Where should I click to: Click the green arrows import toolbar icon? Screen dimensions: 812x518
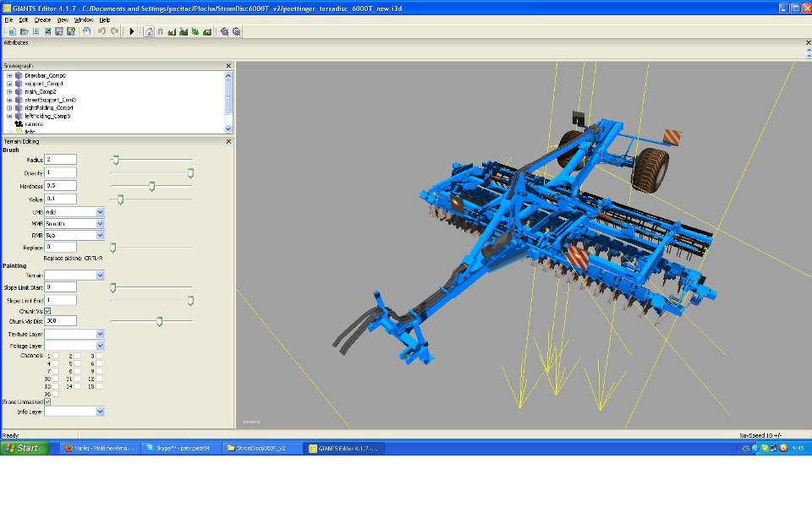click(47, 31)
